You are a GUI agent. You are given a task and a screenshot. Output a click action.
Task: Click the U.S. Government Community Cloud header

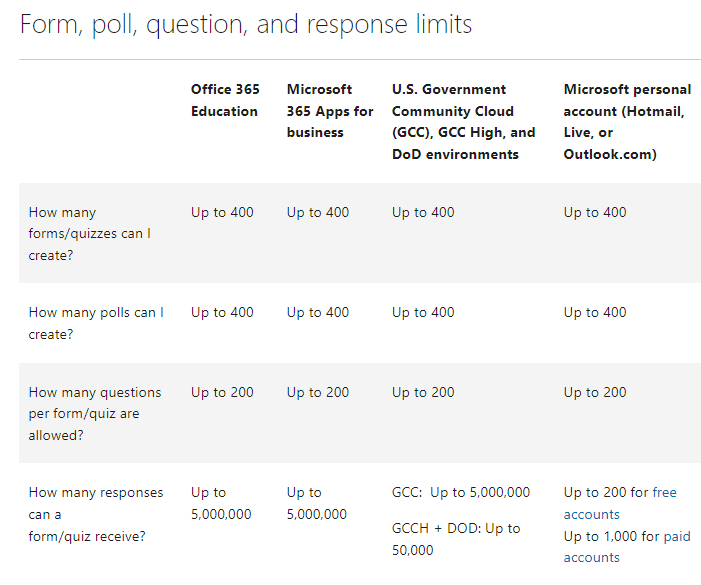[x=464, y=122]
